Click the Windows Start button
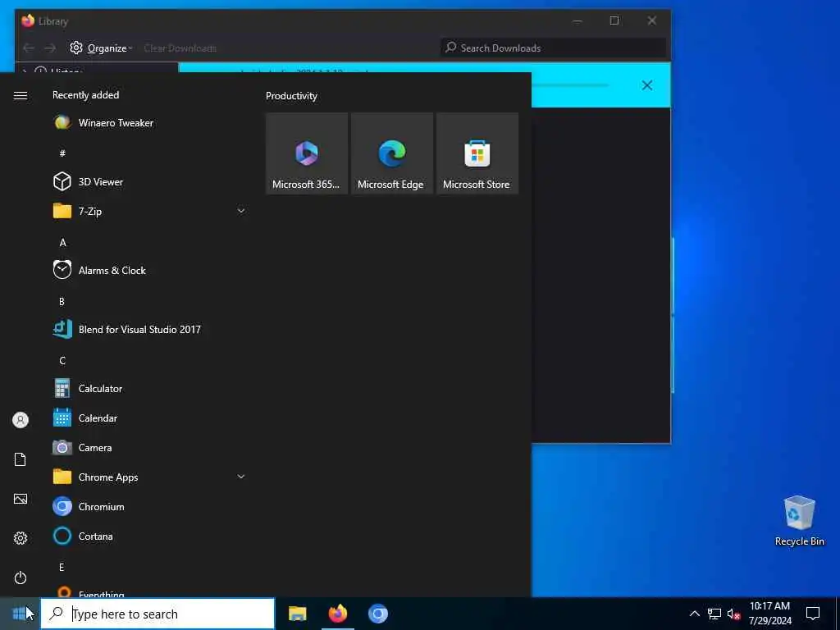Image resolution: width=840 pixels, height=630 pixels. 20,614
